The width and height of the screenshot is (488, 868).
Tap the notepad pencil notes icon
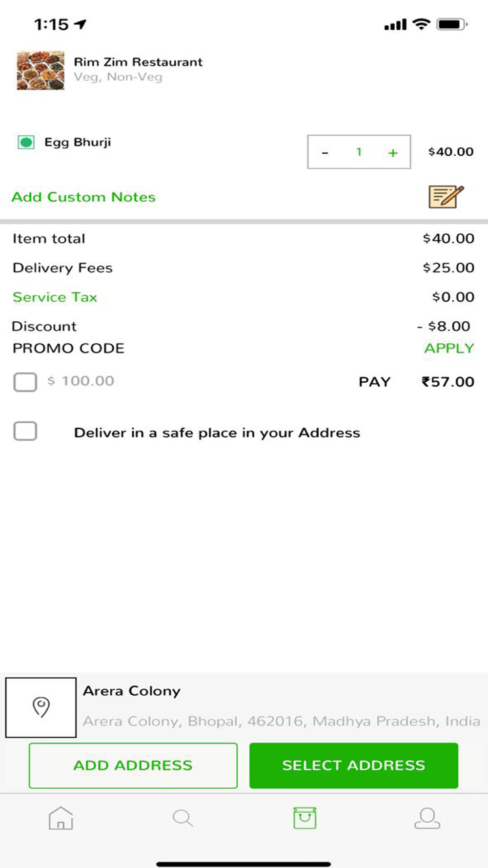[x=446, y=197]
